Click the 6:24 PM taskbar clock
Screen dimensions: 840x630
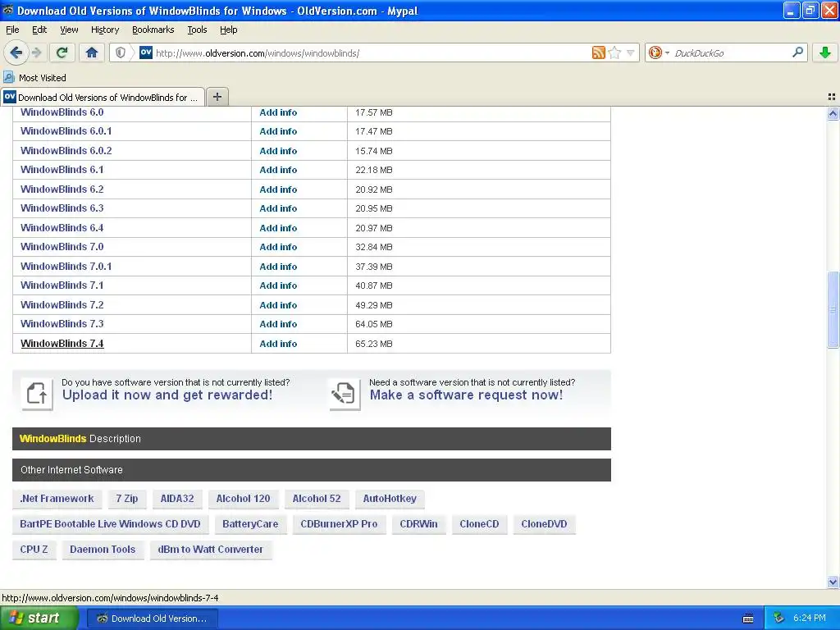pos(810,619)
